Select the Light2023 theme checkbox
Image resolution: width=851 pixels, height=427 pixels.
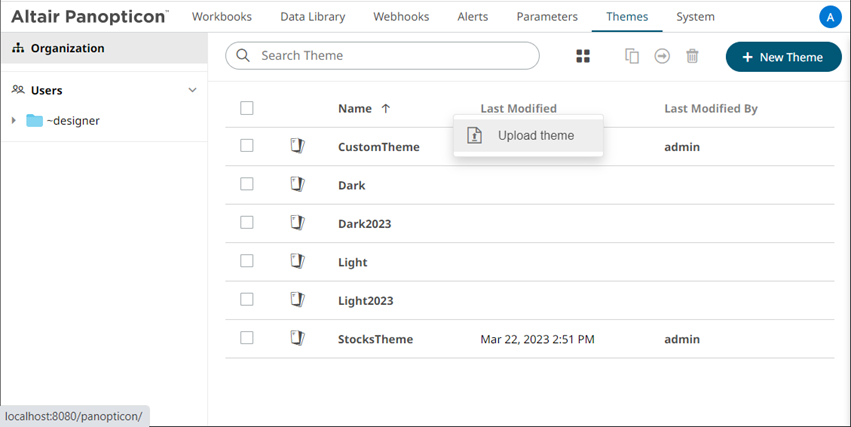tap(247, 300)
